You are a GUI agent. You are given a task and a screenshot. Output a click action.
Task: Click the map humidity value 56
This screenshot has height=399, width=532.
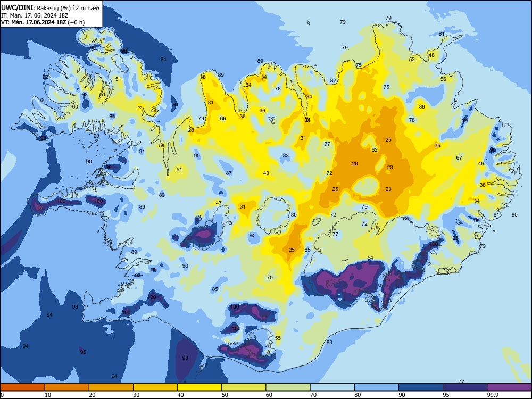click(444, 79)
